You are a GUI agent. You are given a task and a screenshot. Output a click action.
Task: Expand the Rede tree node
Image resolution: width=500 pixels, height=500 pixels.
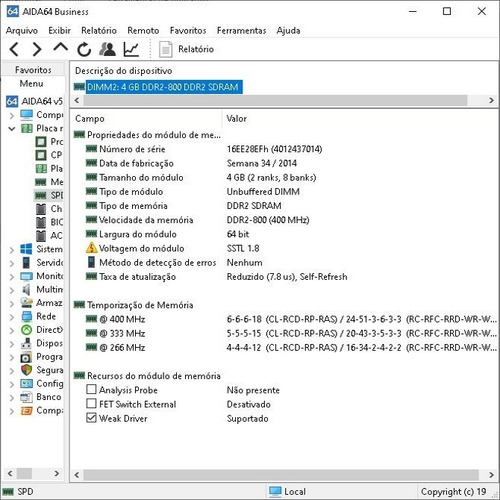(x=12, y=317)
